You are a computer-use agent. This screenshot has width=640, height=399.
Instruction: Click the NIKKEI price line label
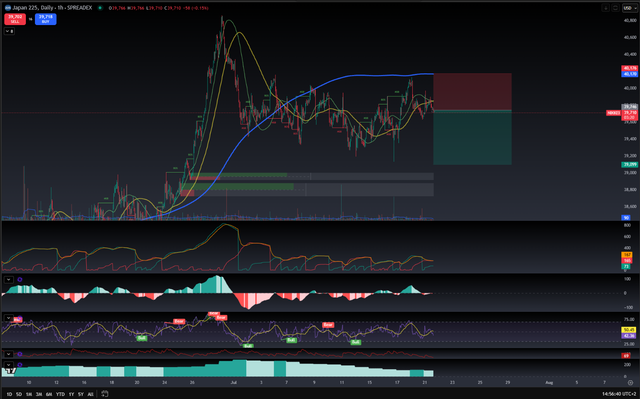click(613, 113)
